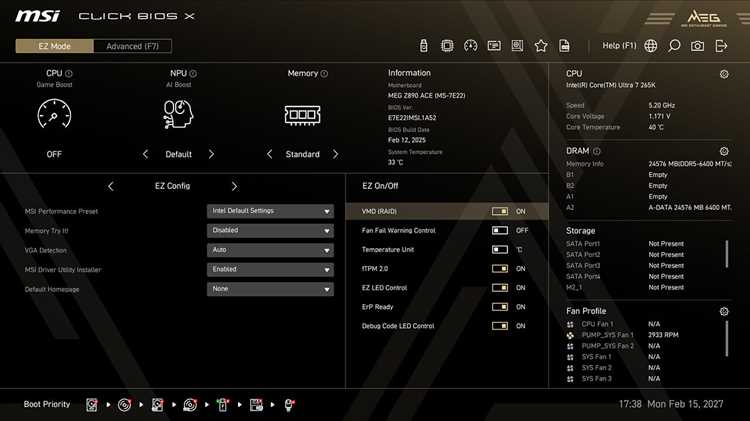This screenshot has height=421, width=750.
Task: Open the VGA Detection dropdown
Action: [x=270, y=250]
